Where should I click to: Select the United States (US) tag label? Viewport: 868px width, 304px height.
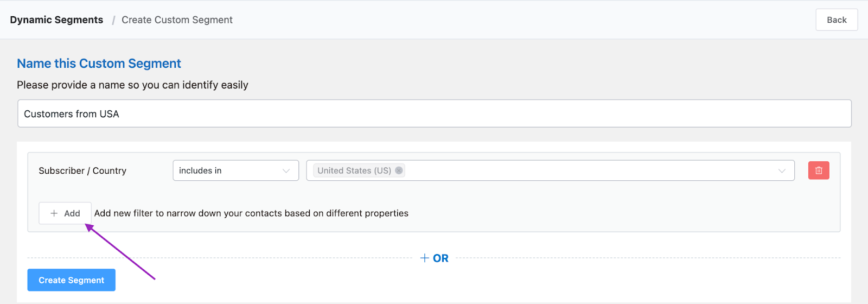click(354, 170)
